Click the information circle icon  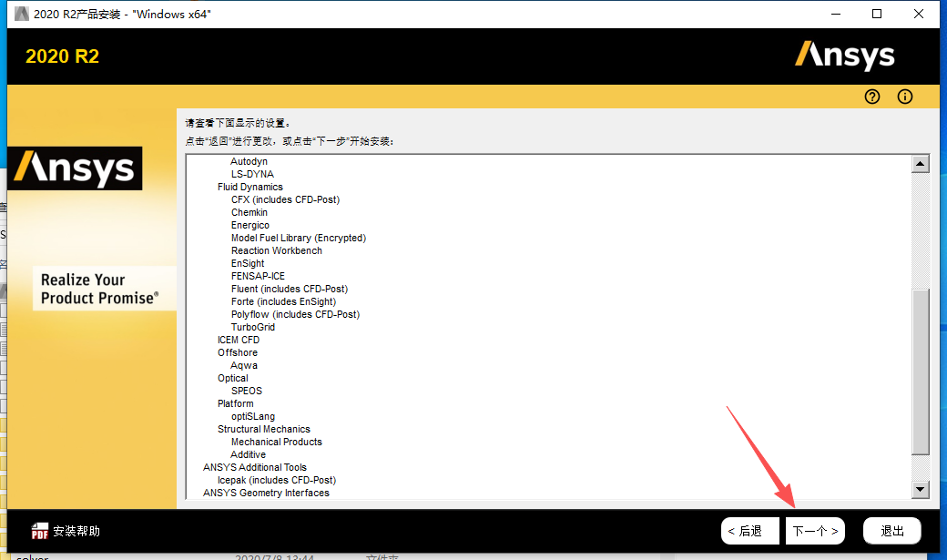904,97
